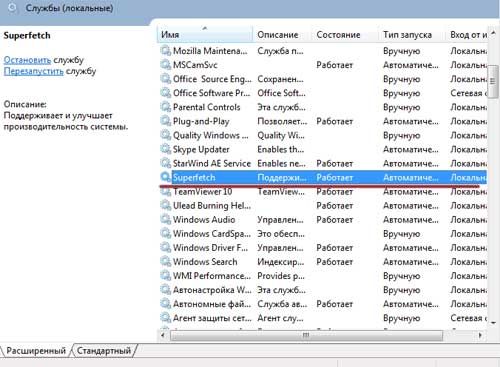The image size is (500, 367).
Task: Select the WMI Performance... service name
Action: (x=212, y=276)
